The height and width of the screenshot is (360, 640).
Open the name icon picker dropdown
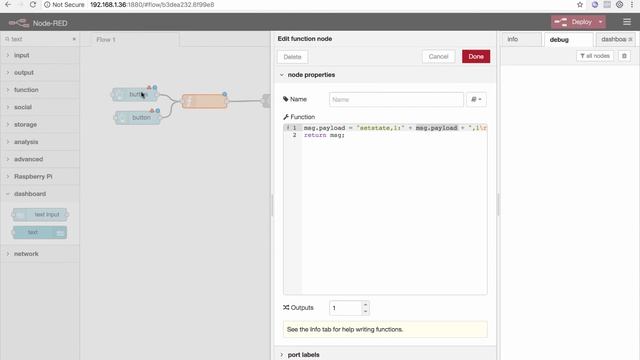coord(476,99)
